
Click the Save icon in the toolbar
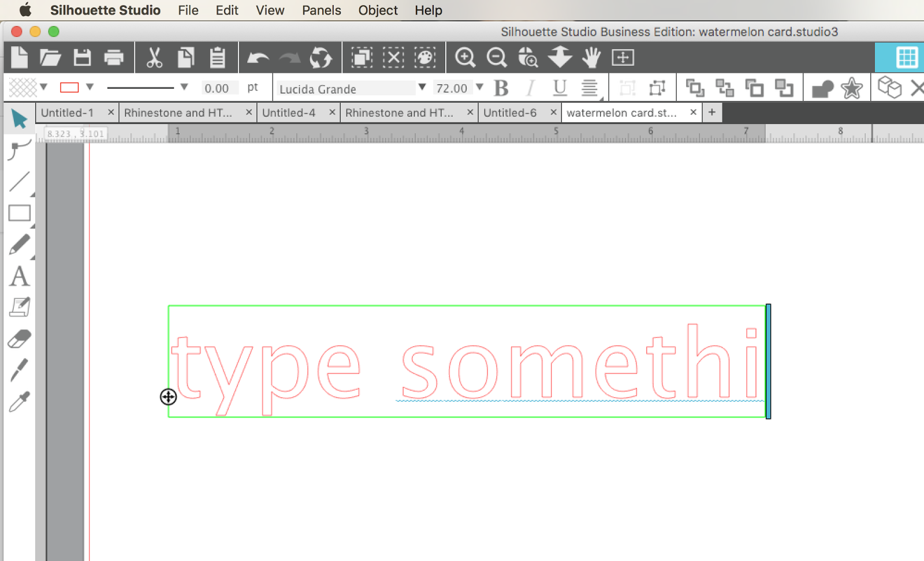[x=82, y=58]
